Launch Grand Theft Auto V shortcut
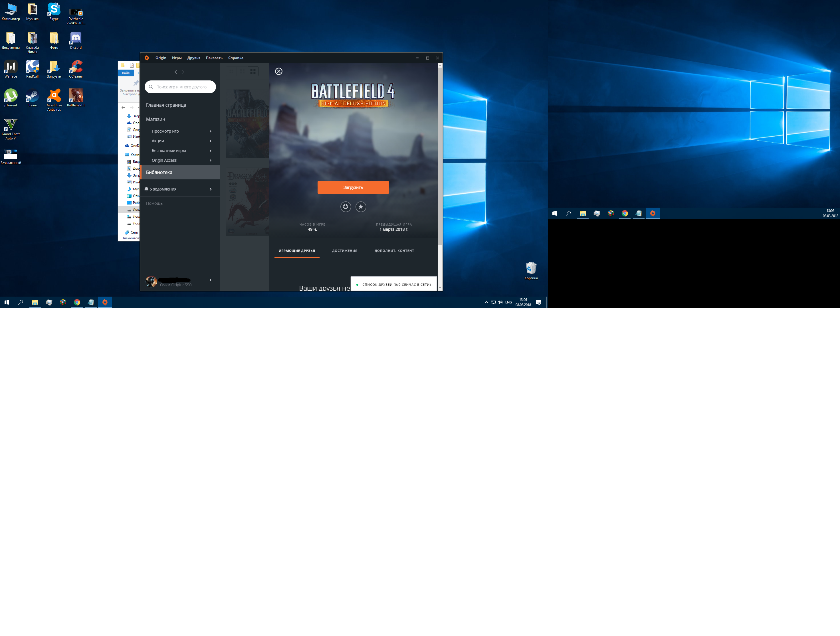840x636 pixels. [11, 129]
